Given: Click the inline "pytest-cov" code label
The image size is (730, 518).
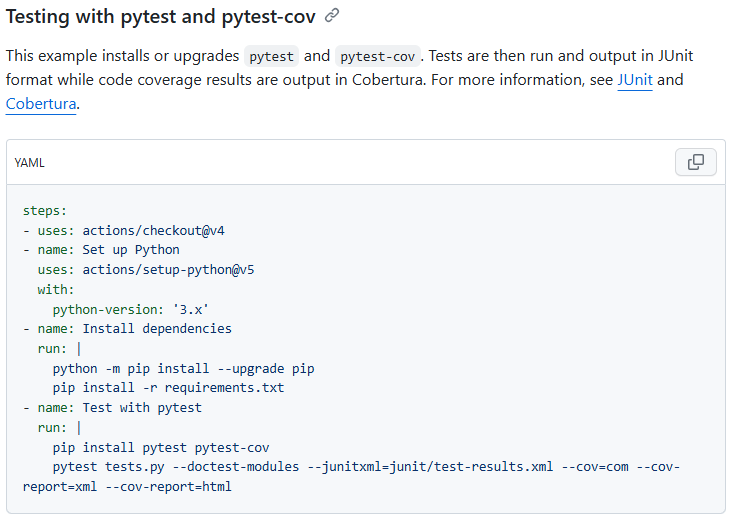Looking at the screenshot, I should 378,56.
